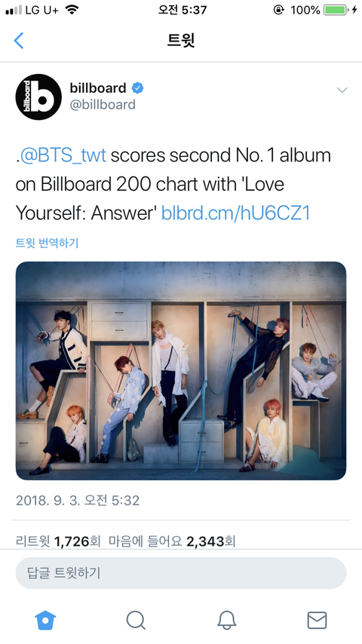This screenshot has height=644, width=362.
Task: Tap the back arrow in header
Action: 19,41
